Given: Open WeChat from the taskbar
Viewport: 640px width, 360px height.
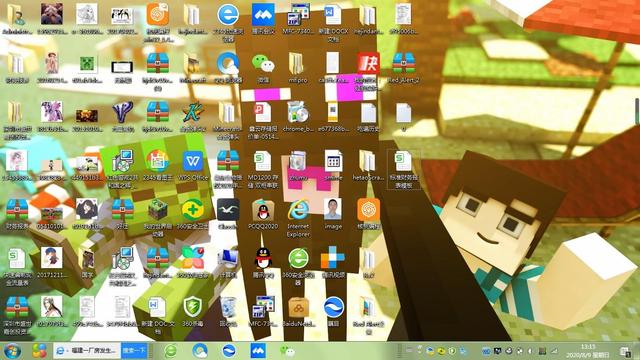Looking at the screenshot, I should pyautogui.click(x=287, y=351).
